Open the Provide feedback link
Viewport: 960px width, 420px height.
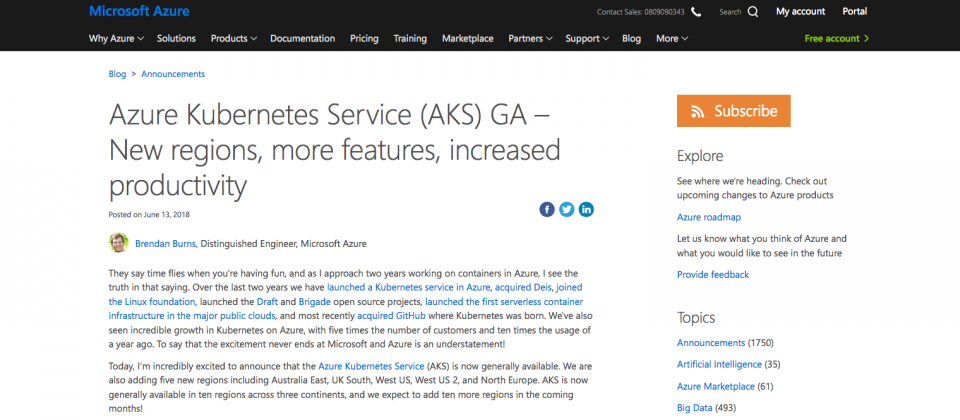(713, 275)
